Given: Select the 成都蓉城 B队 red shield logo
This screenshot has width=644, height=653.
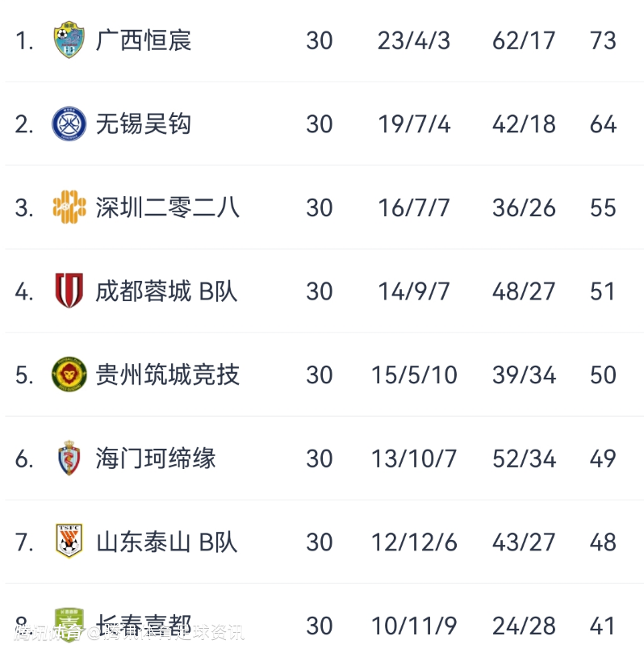Looking at the screenshot, I should tap(69, 291).
